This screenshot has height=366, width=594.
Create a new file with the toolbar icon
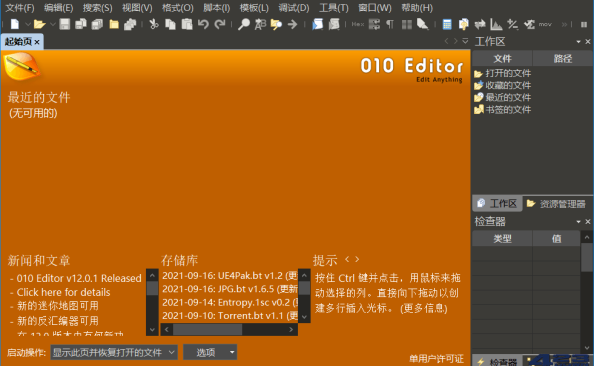[x=14, y=24]
